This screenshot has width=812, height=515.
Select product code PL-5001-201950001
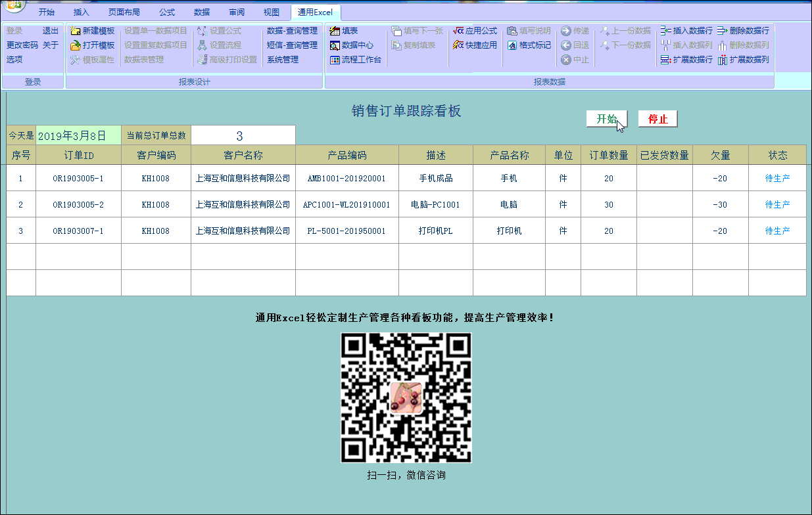coord(346,231)
